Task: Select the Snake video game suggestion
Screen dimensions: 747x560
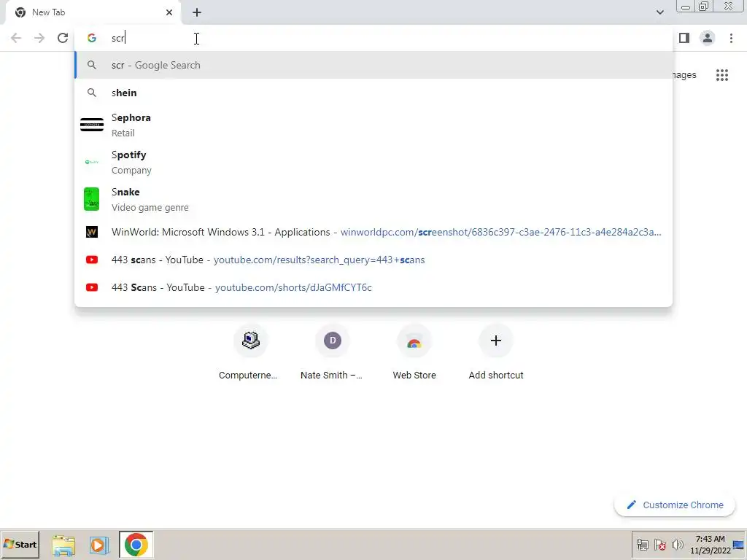Action: click(x=373, y=199)
